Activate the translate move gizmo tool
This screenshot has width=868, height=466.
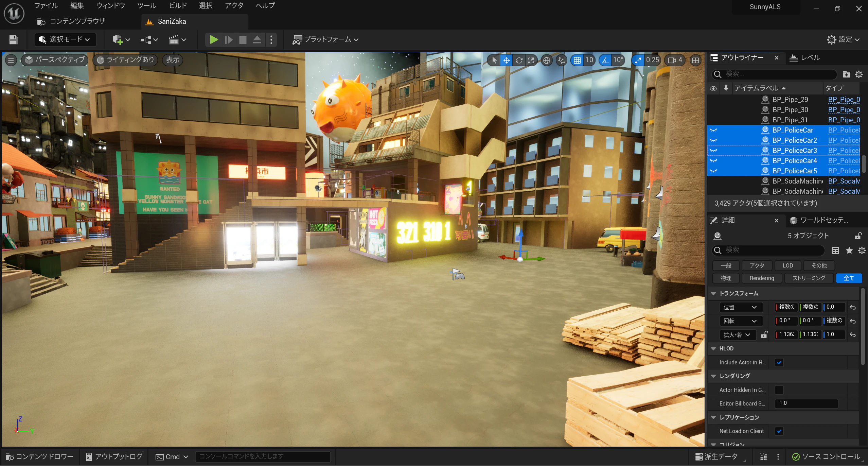click(x=507, y=60)
